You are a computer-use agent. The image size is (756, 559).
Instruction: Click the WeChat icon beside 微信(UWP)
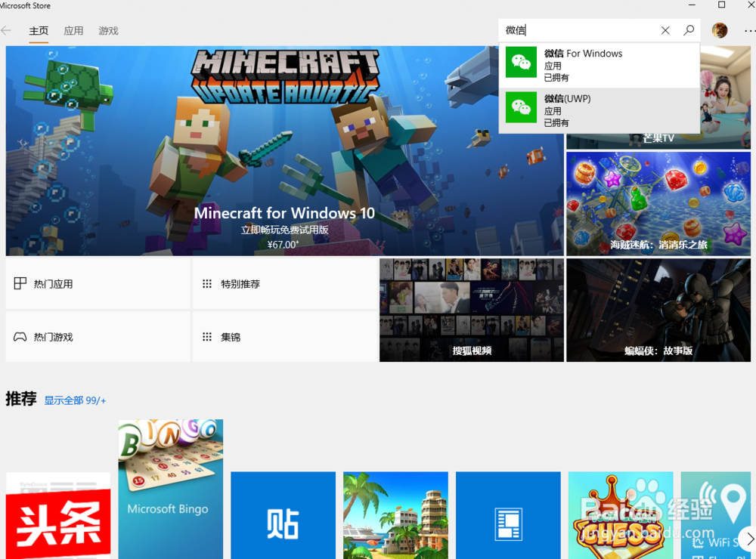pyautogui.click(x=521, y=107)
